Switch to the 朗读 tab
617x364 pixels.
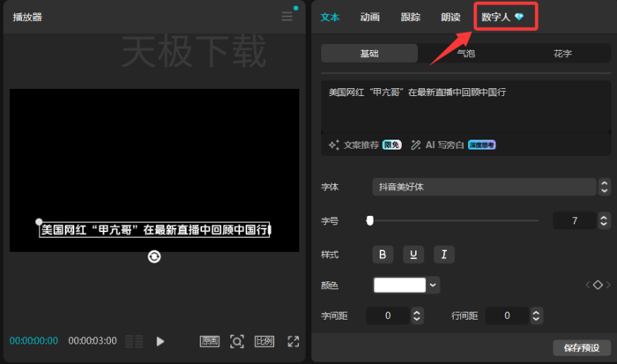pyautogui.click(x=450, y=17)
